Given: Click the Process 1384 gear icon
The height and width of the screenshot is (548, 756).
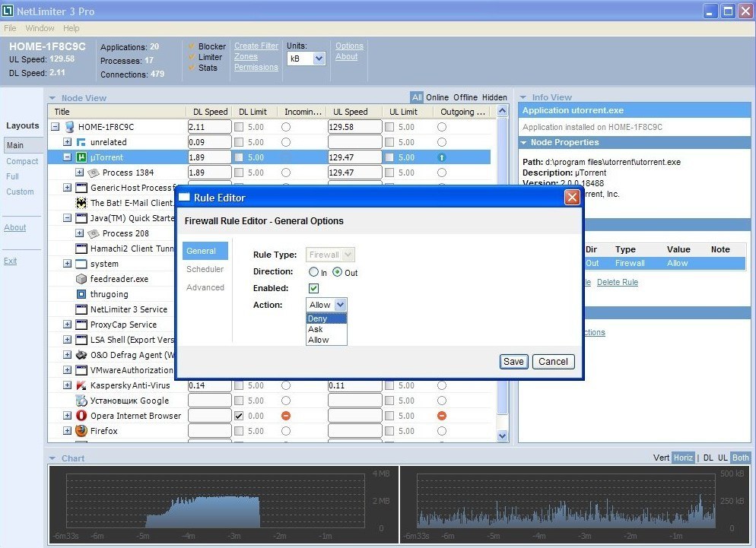Looking at the screenshot, I should click(94, 173).
